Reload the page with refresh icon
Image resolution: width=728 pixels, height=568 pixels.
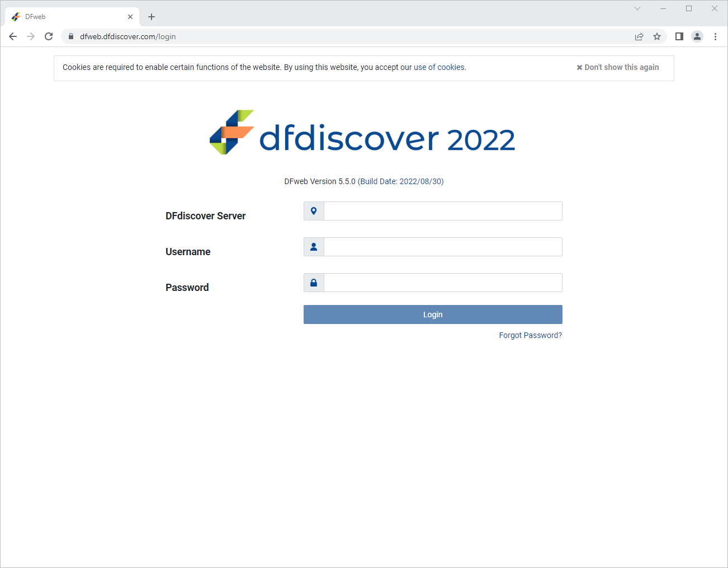pos(49,36)
